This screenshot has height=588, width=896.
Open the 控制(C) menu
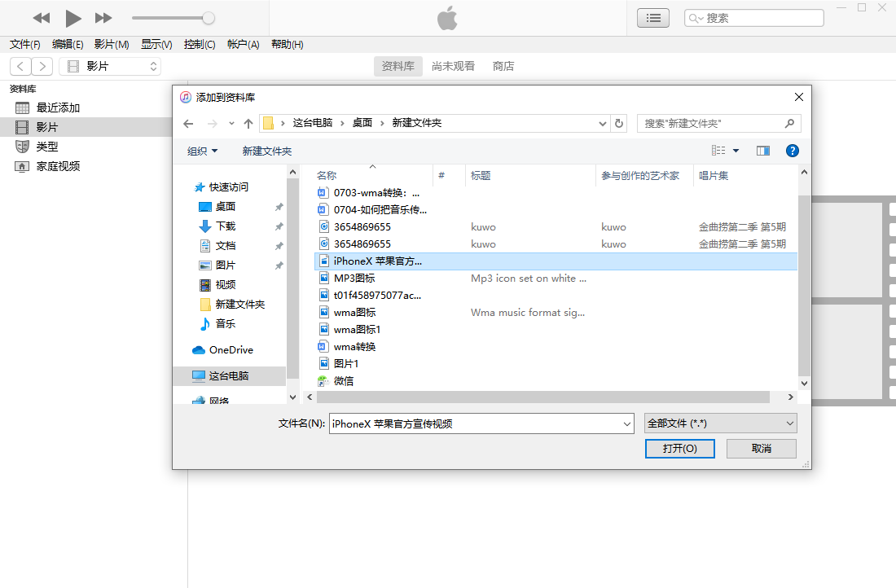click(x=200, y=45)
